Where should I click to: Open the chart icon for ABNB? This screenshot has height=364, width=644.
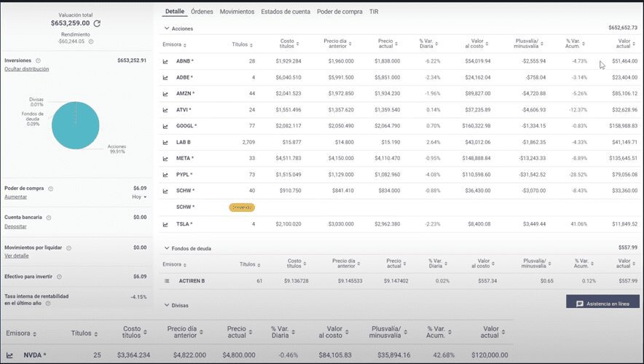tap(166, 61)
